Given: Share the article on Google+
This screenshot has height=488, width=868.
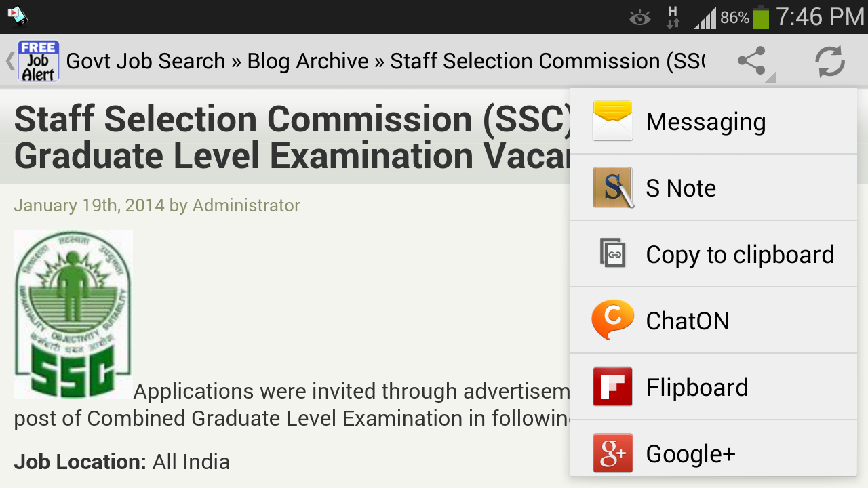Looking at the screenshot, I should pyautogui.click(x=690, y=453).
